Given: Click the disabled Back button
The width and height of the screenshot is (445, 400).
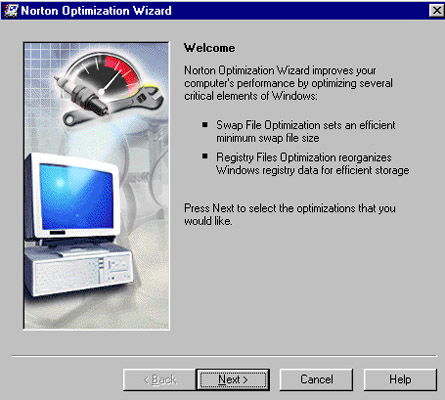Looking at the screenshot, I should point(159,379).
